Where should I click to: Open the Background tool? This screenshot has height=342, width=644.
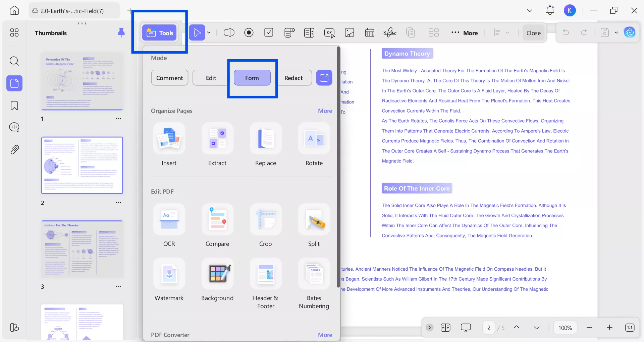click(x=217, y=279)
